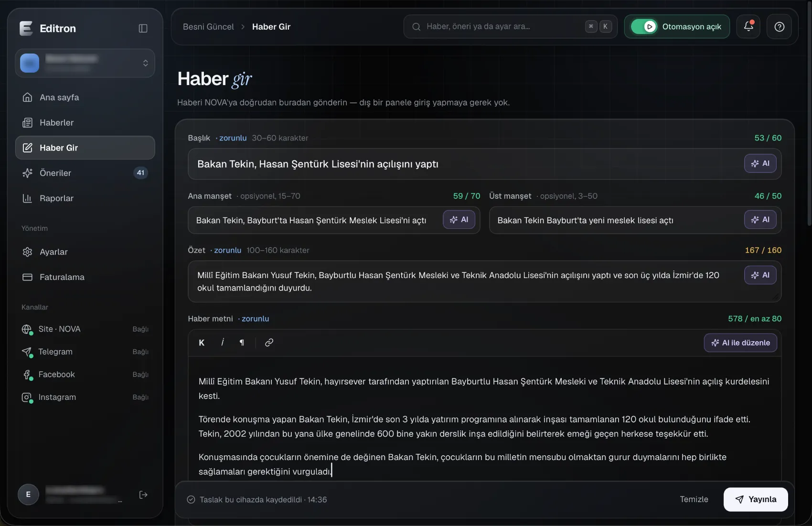Select the Telegram channel
The height and width of the screenshot is (526, 812).
click(x=85, y=352)
